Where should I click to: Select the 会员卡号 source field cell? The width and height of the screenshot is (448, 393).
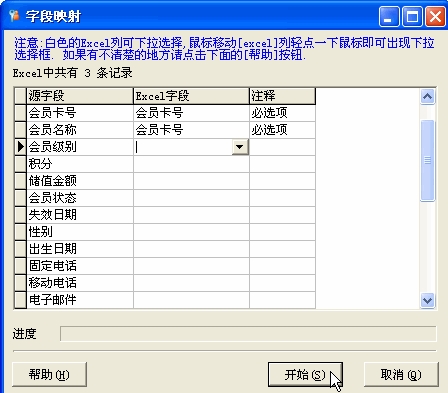point(80,113)
